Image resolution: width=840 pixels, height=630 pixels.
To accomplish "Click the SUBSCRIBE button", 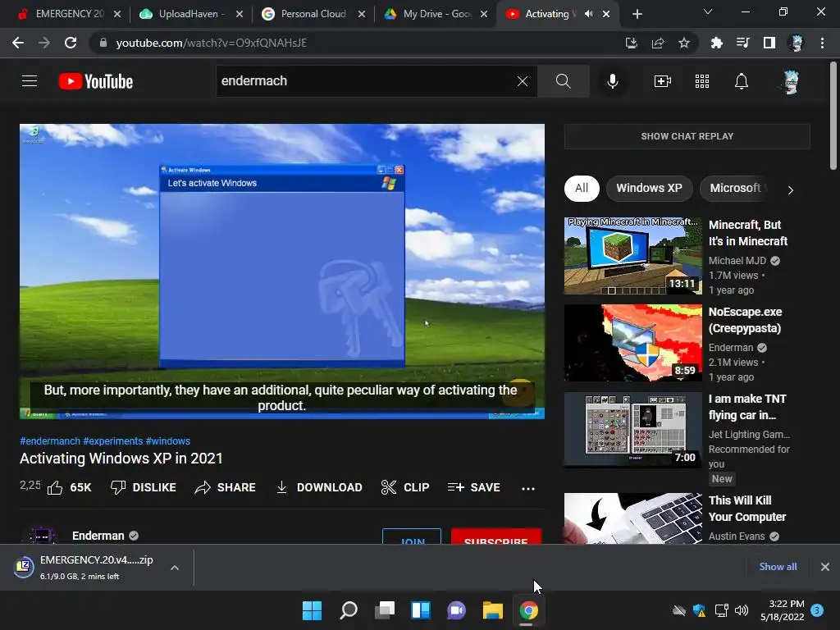I will [x=496, y=536].
